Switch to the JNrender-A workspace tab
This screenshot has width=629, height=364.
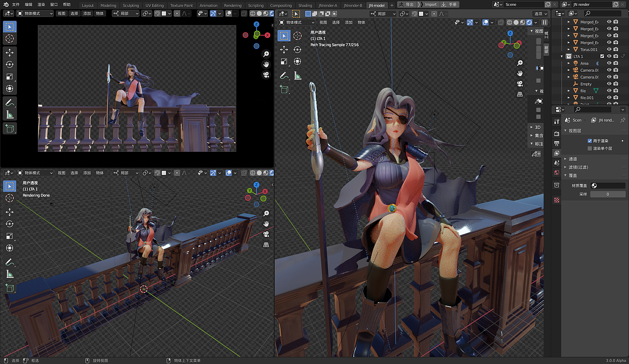328,5
